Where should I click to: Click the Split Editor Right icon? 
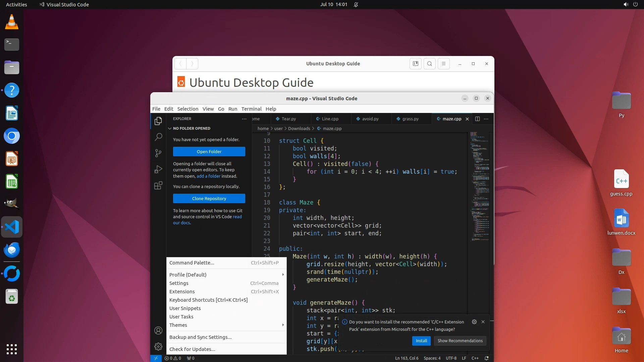click(477, 119)
